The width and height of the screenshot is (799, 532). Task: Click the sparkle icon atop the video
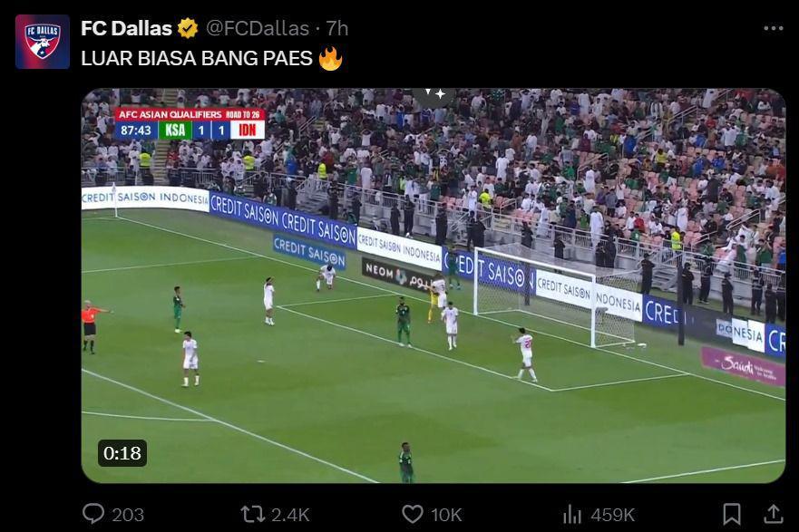tap(434, 94)
